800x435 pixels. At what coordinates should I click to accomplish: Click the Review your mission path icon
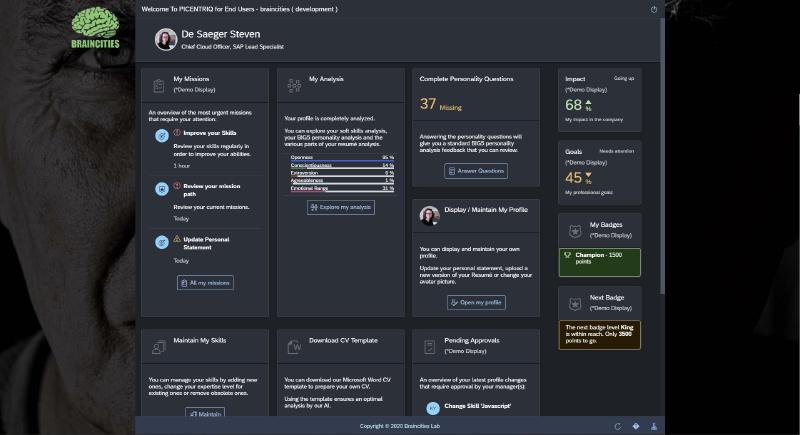[x=162, y=188]
